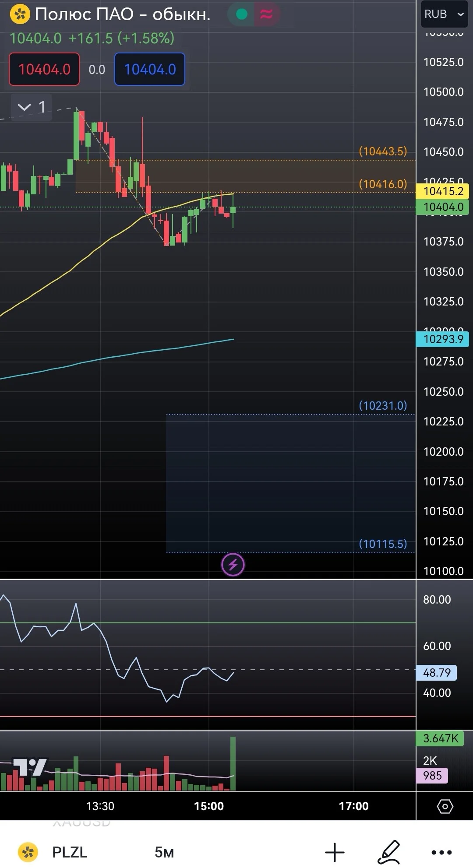Change the 5м timeframe interval
473x868 pixels.
tap(164, 852)
